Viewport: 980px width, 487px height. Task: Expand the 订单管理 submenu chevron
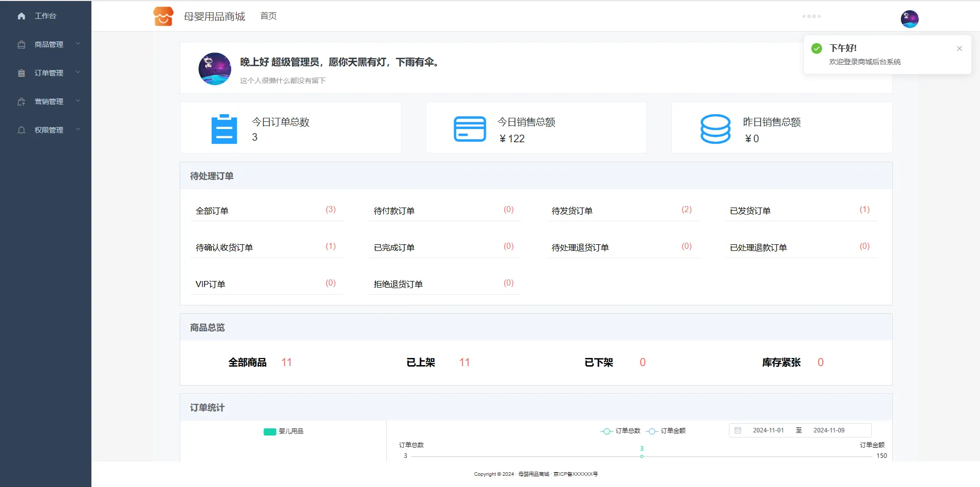(x=78, y=72)
